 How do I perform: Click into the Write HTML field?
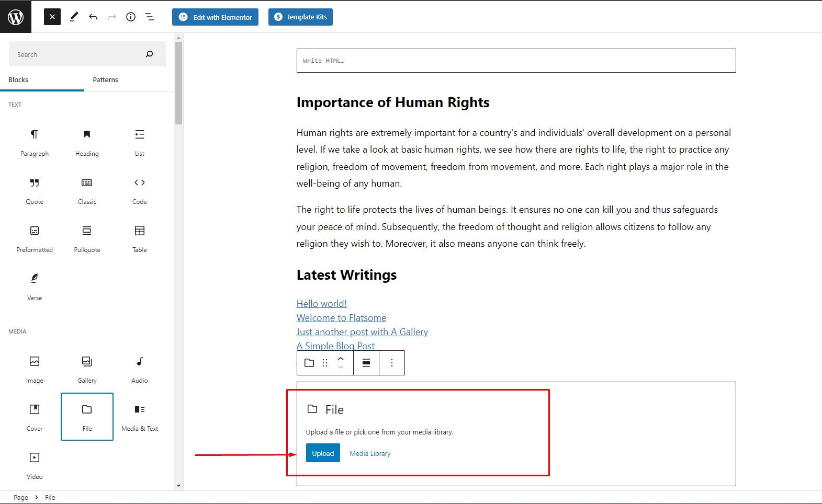click(516, 61)
